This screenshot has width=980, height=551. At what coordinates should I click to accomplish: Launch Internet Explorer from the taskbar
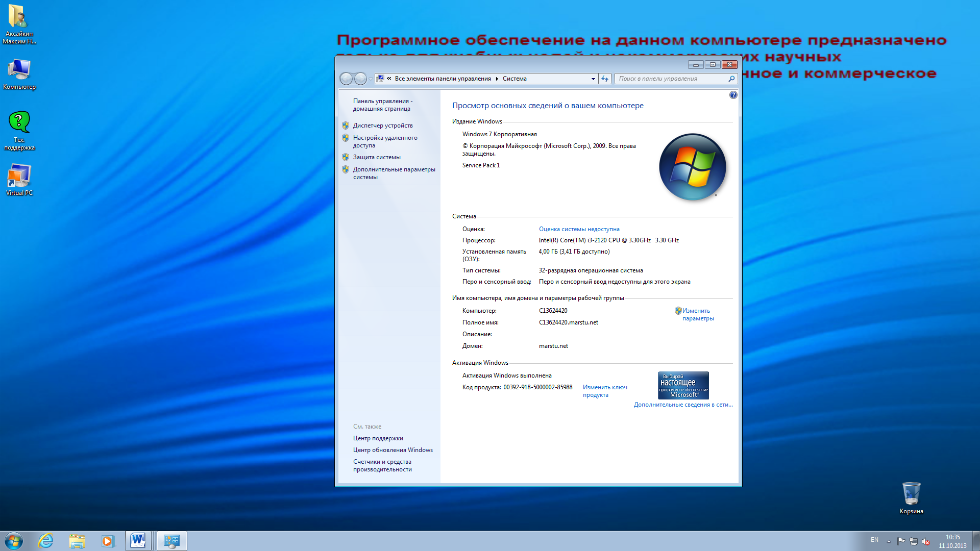pyautogui.click(x=46, y=541)
